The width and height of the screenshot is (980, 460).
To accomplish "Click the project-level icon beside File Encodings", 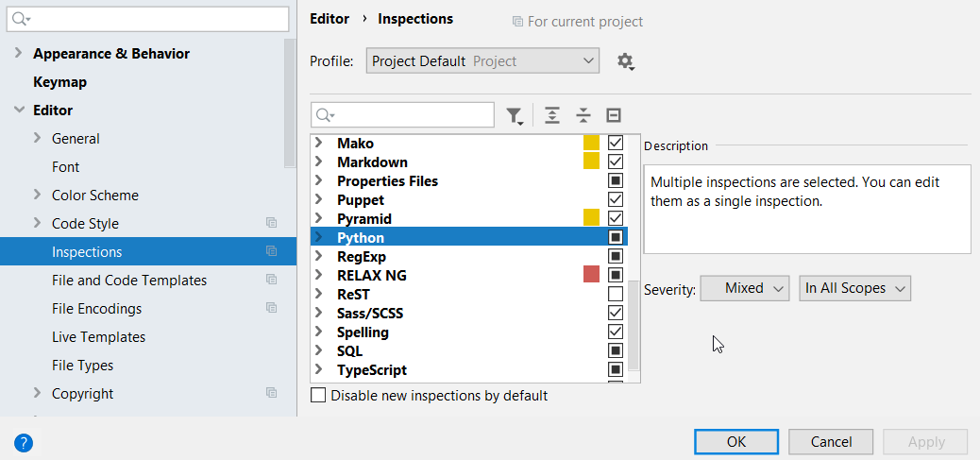I will click(272, 309).
